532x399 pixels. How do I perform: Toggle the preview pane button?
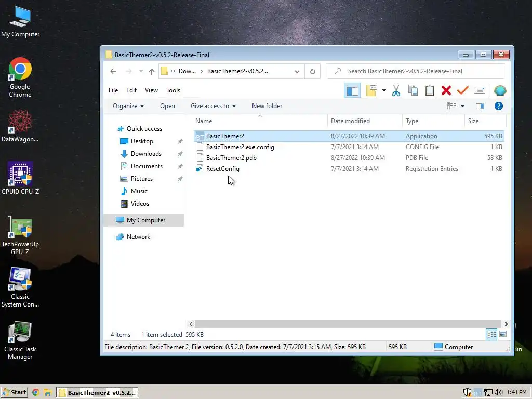480,106
